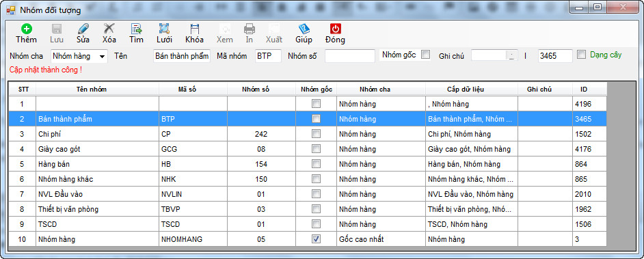The height and width of the screenshot is (259, 644).
Task: Click the Xóa delete icon
Action: pos(109,29)
